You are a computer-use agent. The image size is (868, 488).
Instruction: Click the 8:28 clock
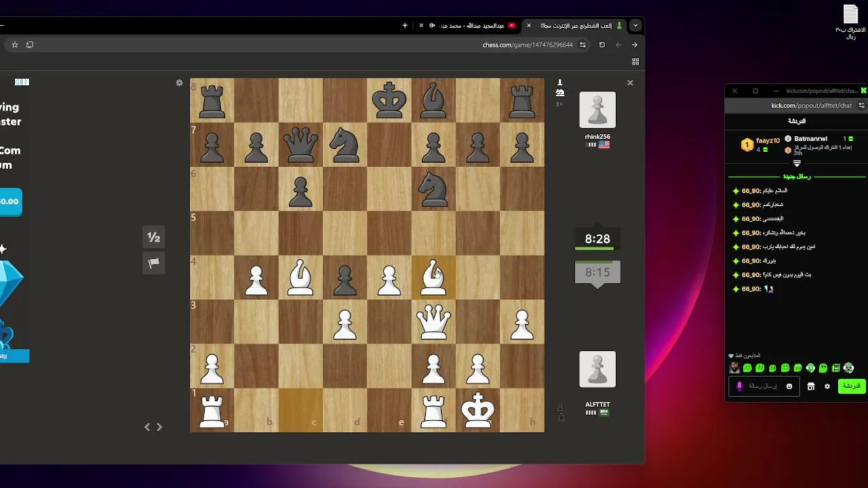[597, 239]
